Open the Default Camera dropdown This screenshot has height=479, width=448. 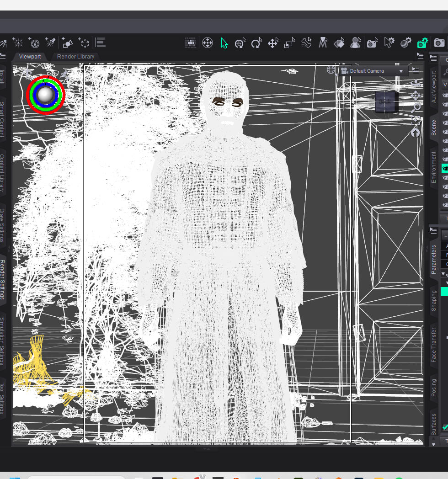373,71
